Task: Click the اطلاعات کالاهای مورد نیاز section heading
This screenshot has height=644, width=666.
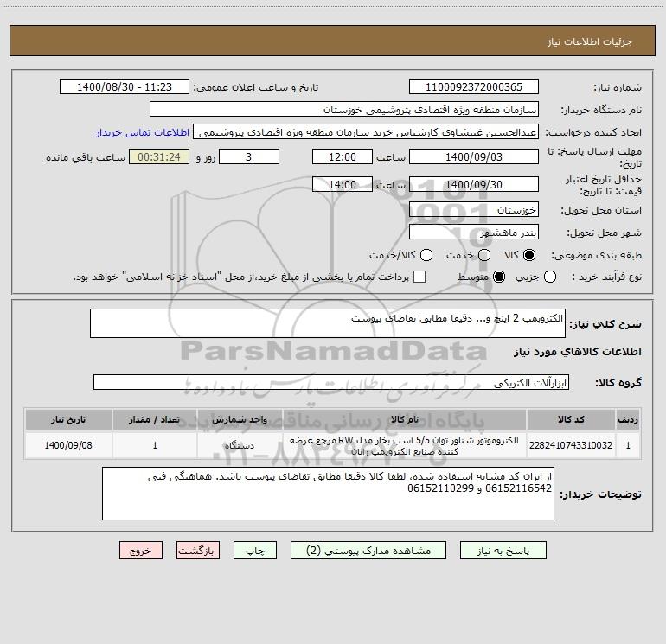Action: point(578,352)
